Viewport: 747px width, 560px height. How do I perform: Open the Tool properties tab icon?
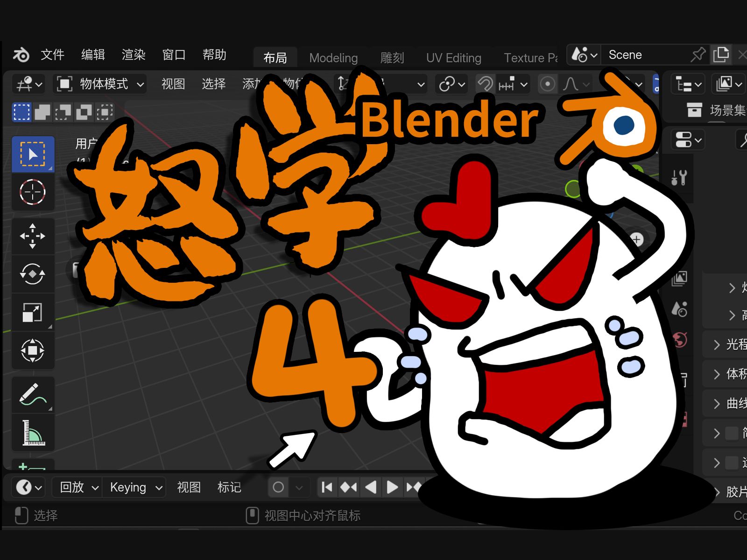pos(679,178)
